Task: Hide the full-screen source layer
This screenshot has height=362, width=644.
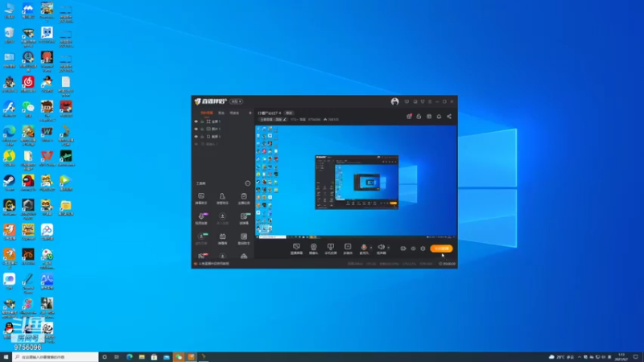Action: (196, 121)
